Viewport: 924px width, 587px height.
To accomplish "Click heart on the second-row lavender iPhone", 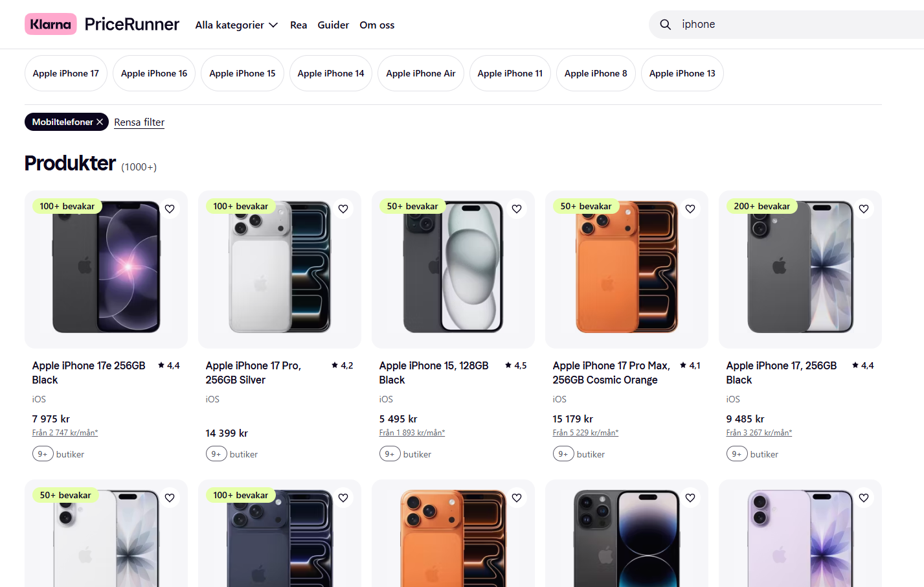I will click(864, 498).
